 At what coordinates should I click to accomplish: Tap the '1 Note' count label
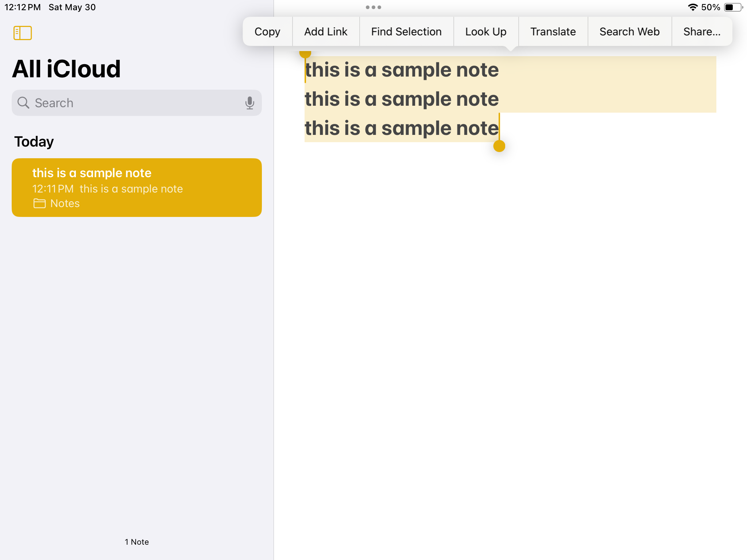coord(137,542)
